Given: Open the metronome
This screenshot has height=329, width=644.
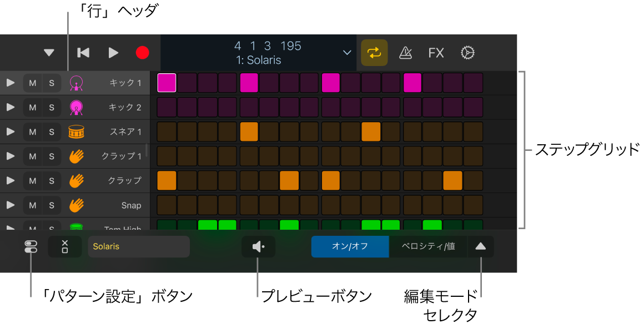Looking at the screenshot, I should (405, 53).
